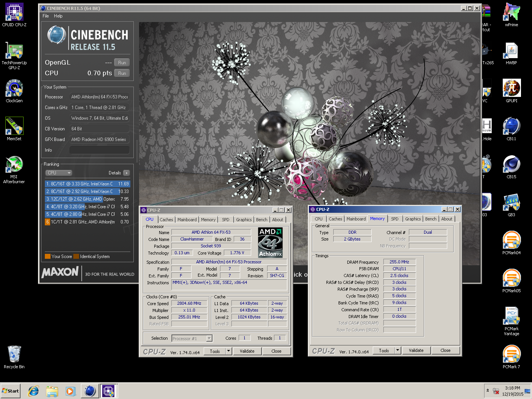Open HWBP desktop icon

click(511, 53)
